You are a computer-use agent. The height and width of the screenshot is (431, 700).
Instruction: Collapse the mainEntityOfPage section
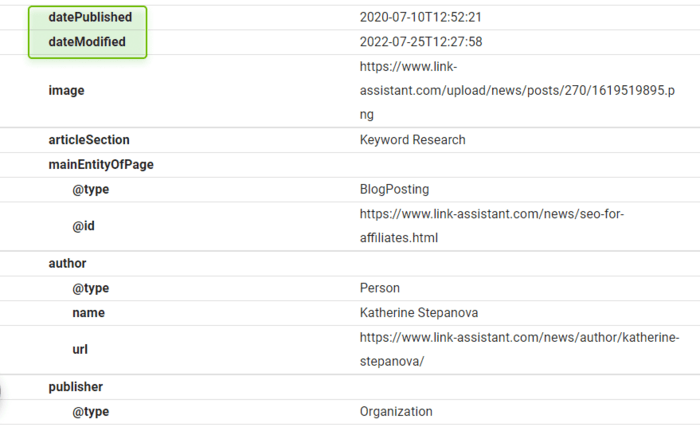[x=101, y=164]
